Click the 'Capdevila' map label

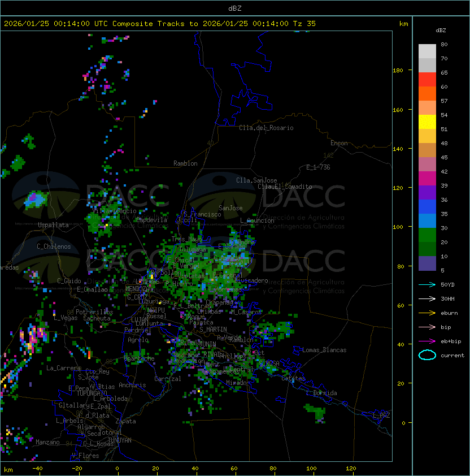152,220
